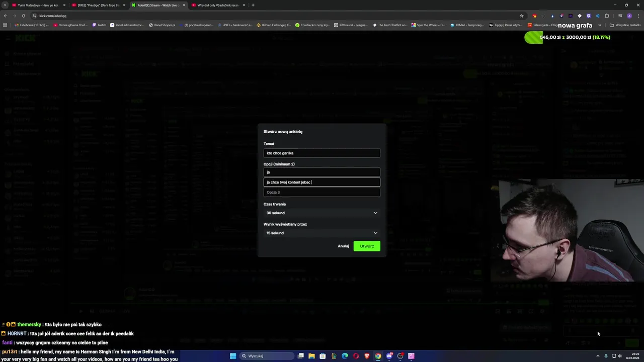Bookmark this page with the star icon
This screenshot has width=644, height=362.
click(x=522, y=16)
